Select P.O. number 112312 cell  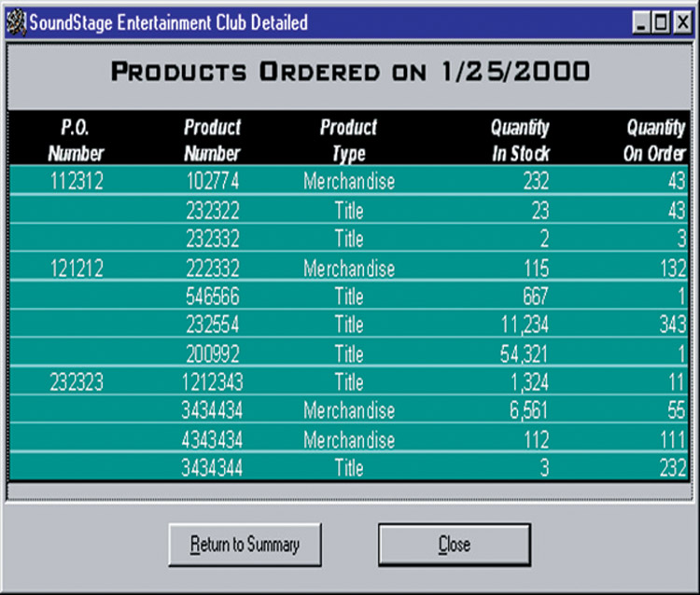point(75,182)
